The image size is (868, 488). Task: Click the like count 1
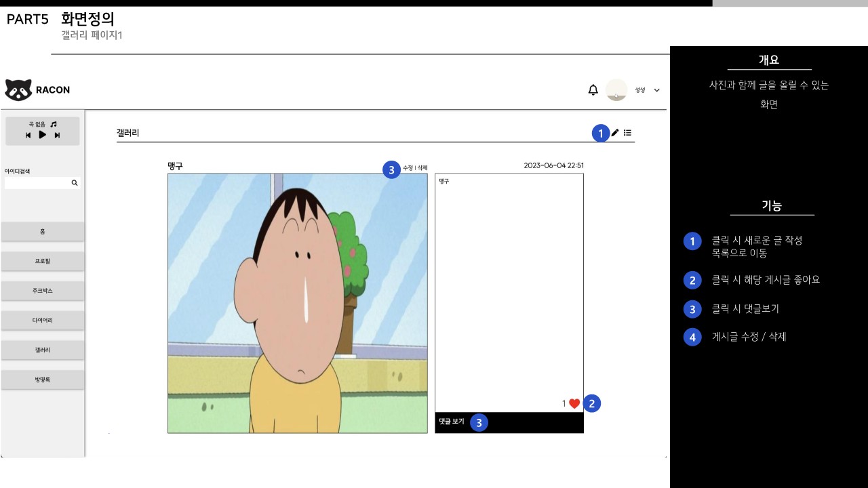pos(564,404)
